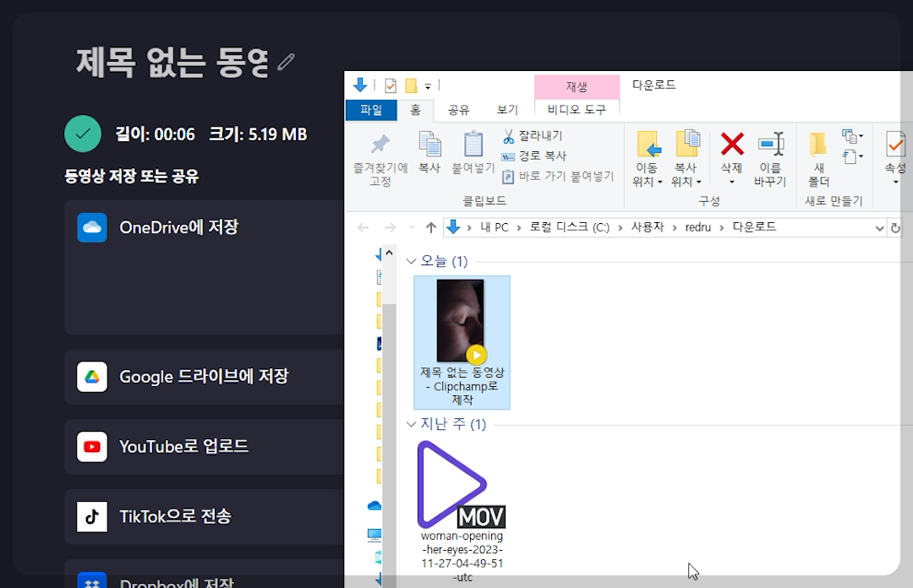The height and width of the screenshot is (588, 913).
Task: Click redru in address bar path
Action: click(x=697, y=227)
